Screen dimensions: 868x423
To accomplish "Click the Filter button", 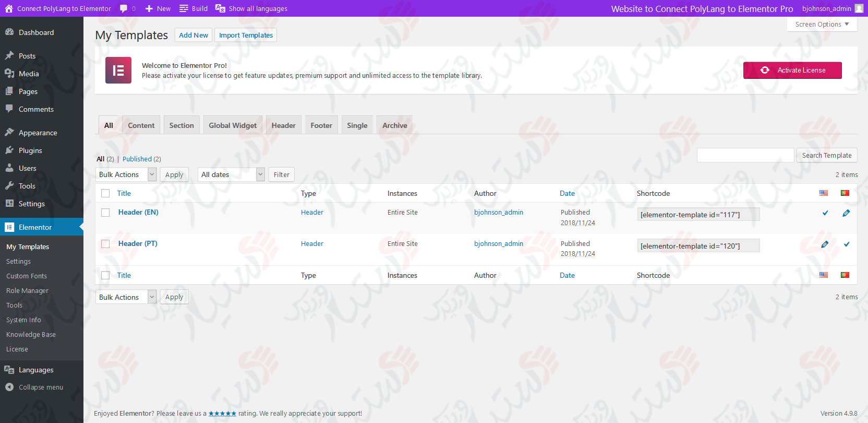I will click(282, 174).
